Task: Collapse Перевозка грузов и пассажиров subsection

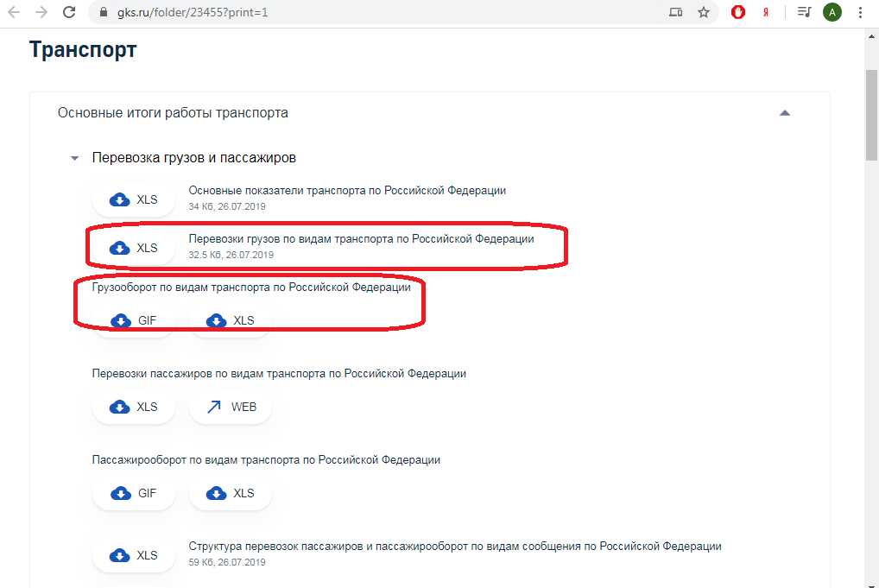Action: pyautogui.click(x=74, y=158)
